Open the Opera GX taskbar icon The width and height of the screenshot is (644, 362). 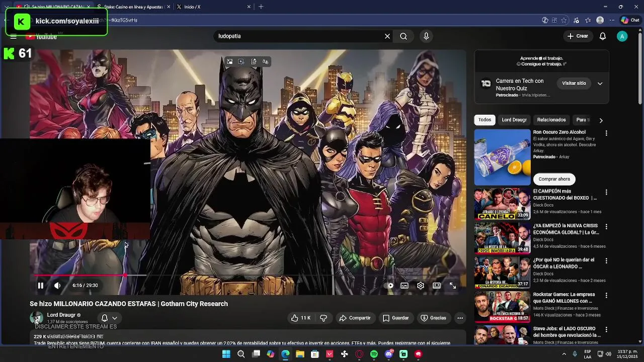tap(359, 354)
